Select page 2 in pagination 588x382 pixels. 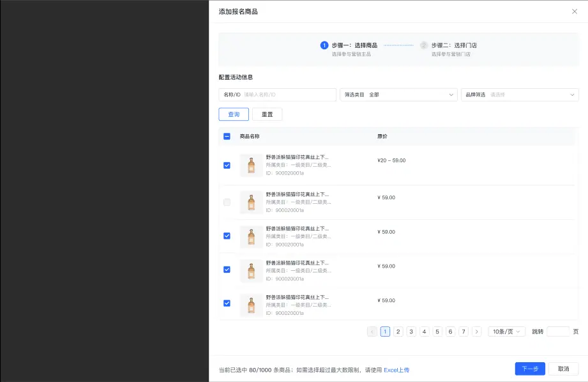coord(398,332)
